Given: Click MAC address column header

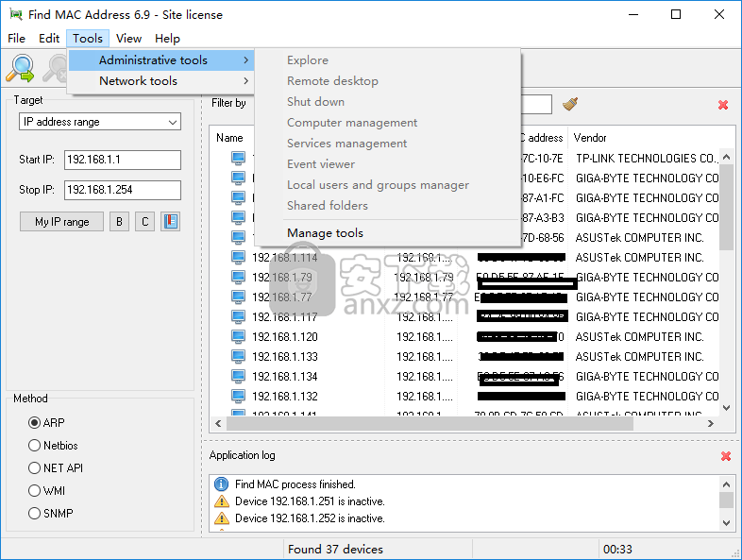Looking at the screenshot, I should (542, 138).
